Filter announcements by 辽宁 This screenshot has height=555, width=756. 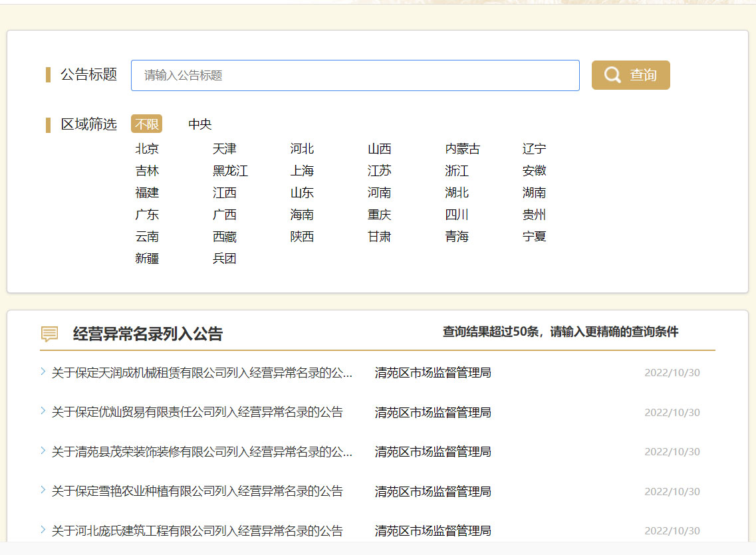534,149
